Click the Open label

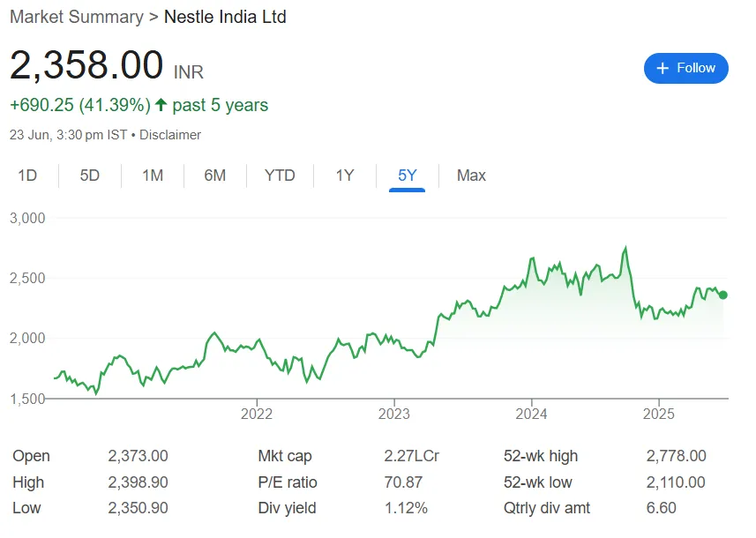pyautogui.click(x=32, y=456)
